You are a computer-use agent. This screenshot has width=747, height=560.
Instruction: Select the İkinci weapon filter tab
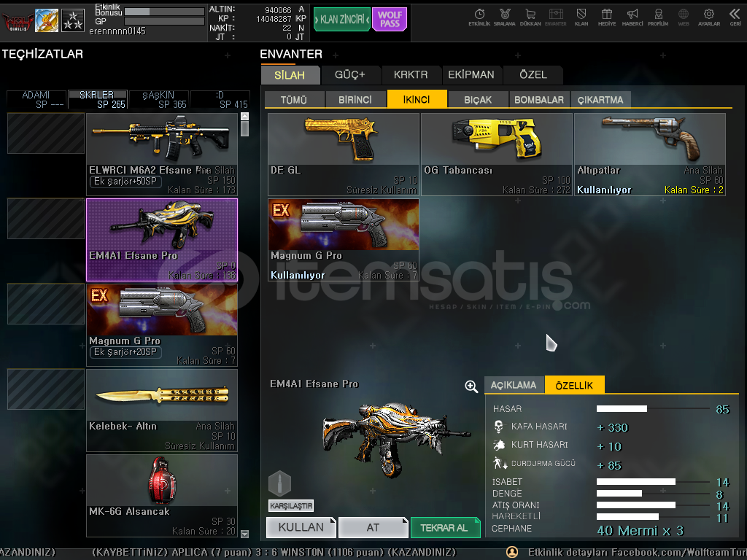417,99
